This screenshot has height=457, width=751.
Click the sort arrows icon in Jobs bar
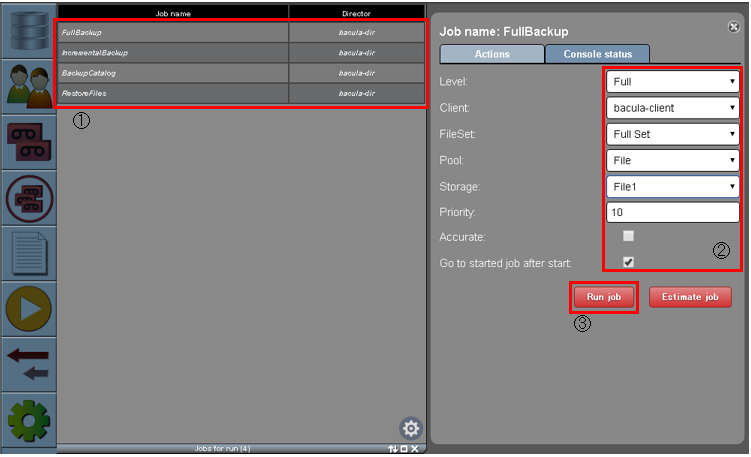pos(393,449)
